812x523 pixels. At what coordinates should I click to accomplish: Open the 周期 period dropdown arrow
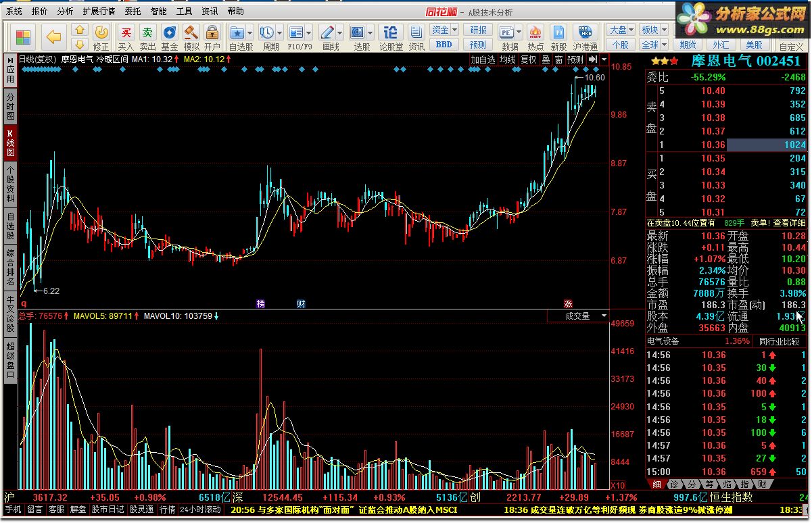click(x=280, y=32)
